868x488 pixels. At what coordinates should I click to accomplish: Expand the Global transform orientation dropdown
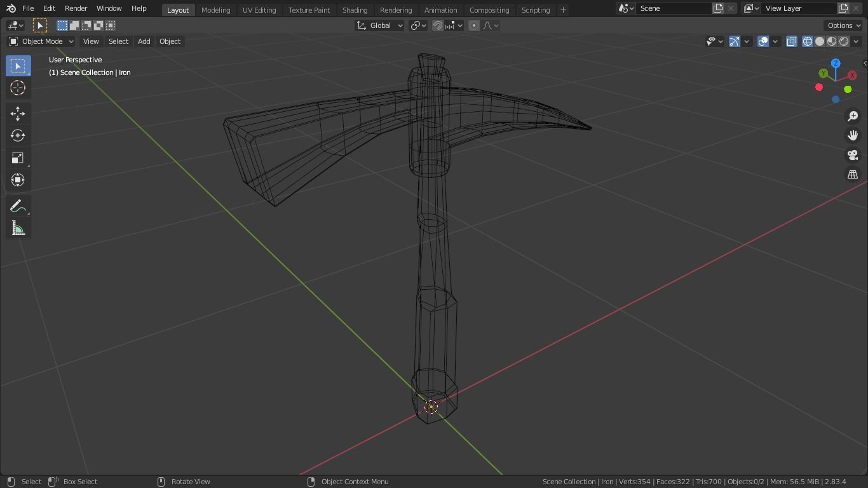coord(380,25)
